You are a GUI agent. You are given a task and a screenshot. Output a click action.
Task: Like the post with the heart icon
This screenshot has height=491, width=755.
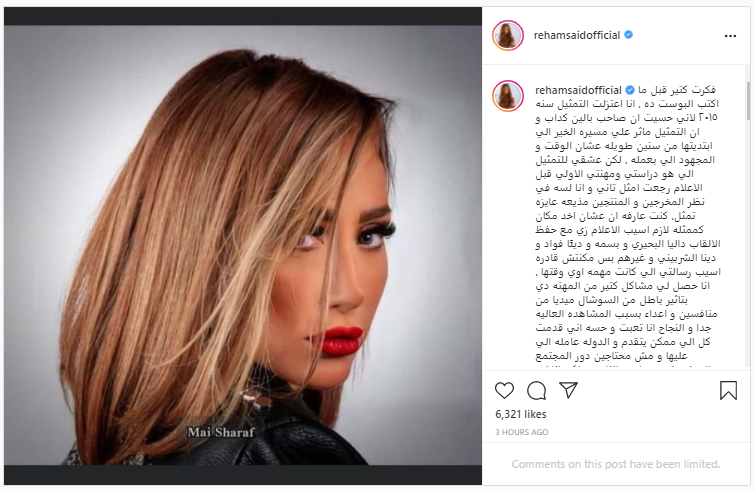(x=504, y=390)
